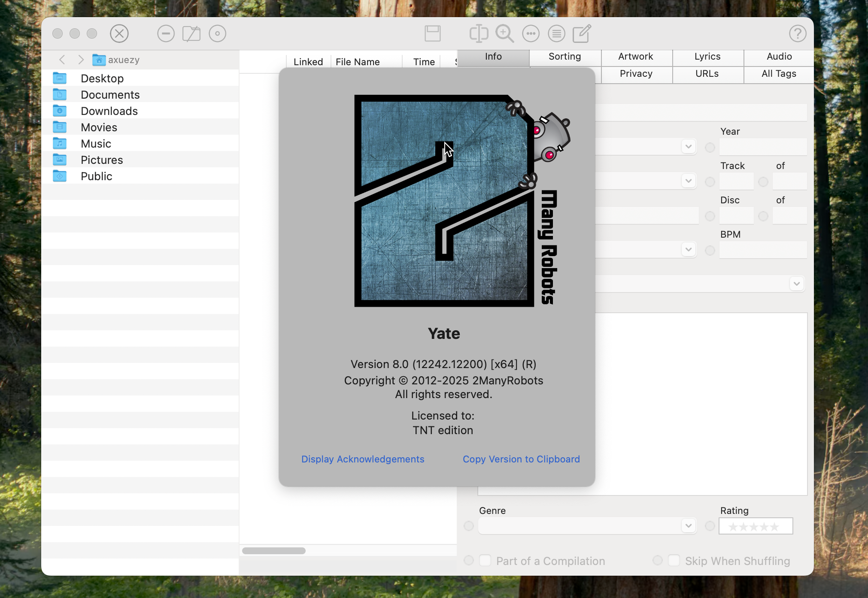Go back with the left chevron
Screen dimensions: 868x598
click(x=62, y=60)
